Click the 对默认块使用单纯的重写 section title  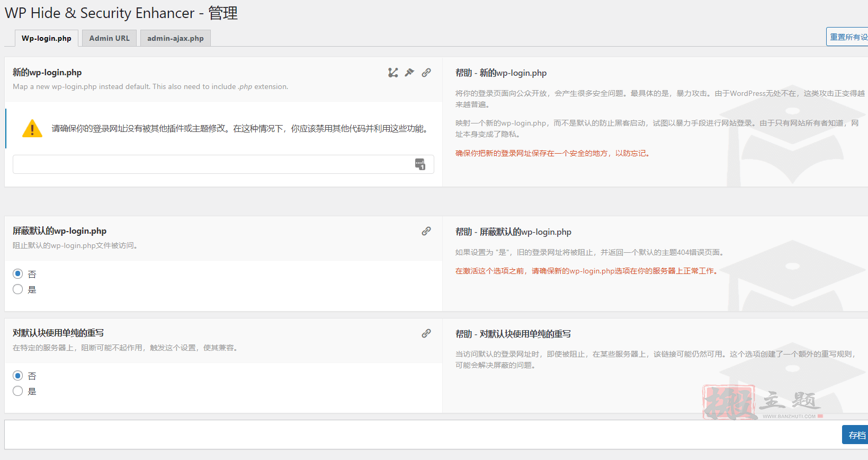tap(58, 333)
